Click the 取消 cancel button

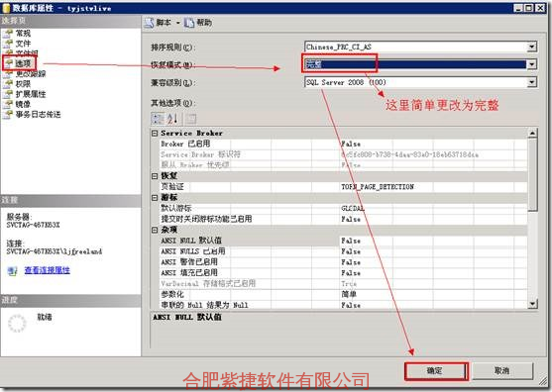pos(502,370)
